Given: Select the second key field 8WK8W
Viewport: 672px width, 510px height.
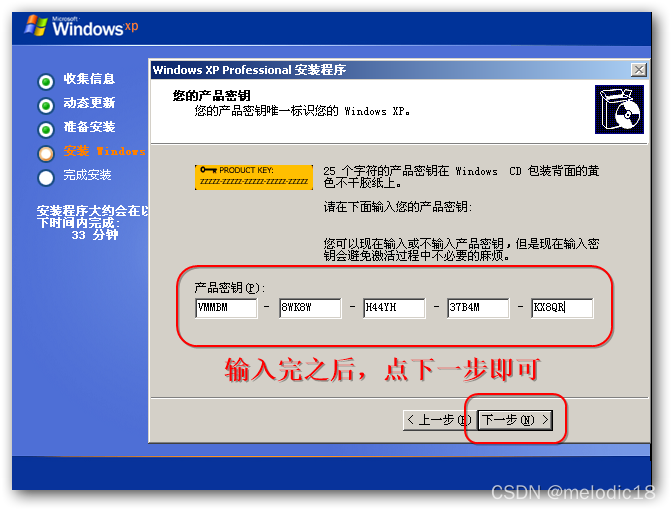Looking at the screenshot, I should click(x=310, y=308).
